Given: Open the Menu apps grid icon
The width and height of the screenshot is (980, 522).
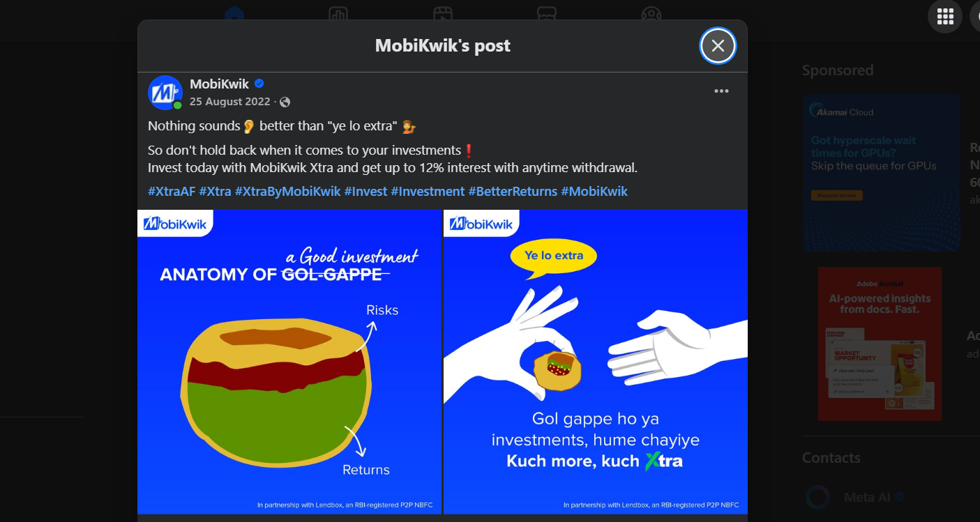Looking at the screenshot, I should (x=945, y=16).
